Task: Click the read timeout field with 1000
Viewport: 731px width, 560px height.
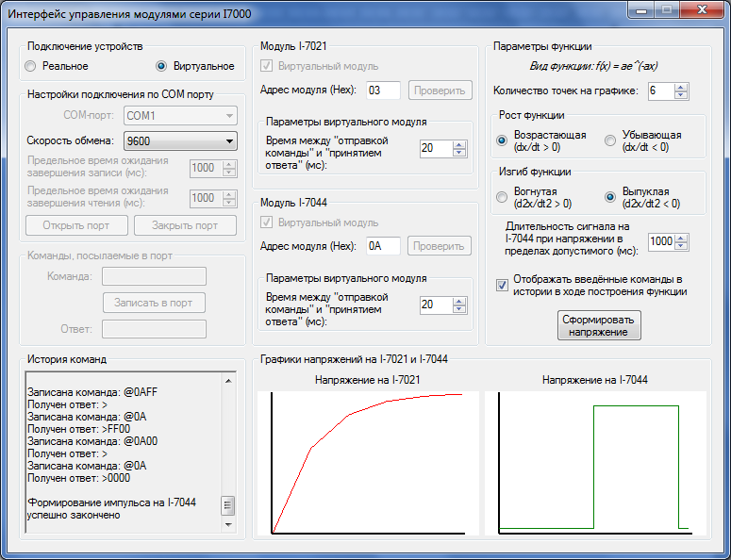Action: [206, 198]
